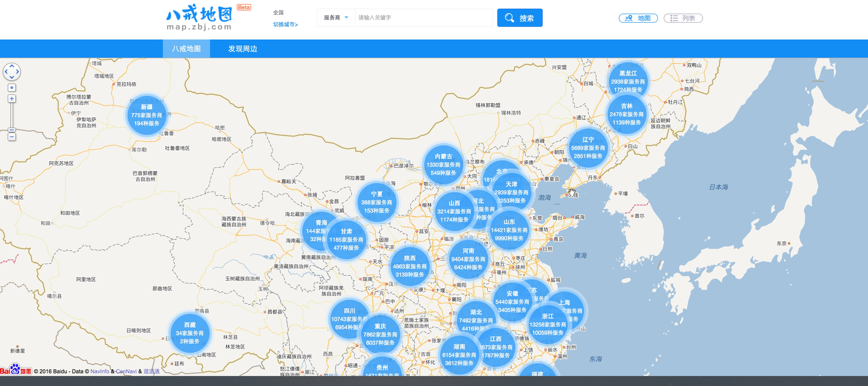This screenshot has width=868, height=386.
Task: Open the 道道通 attribution link
Action: 151,371
